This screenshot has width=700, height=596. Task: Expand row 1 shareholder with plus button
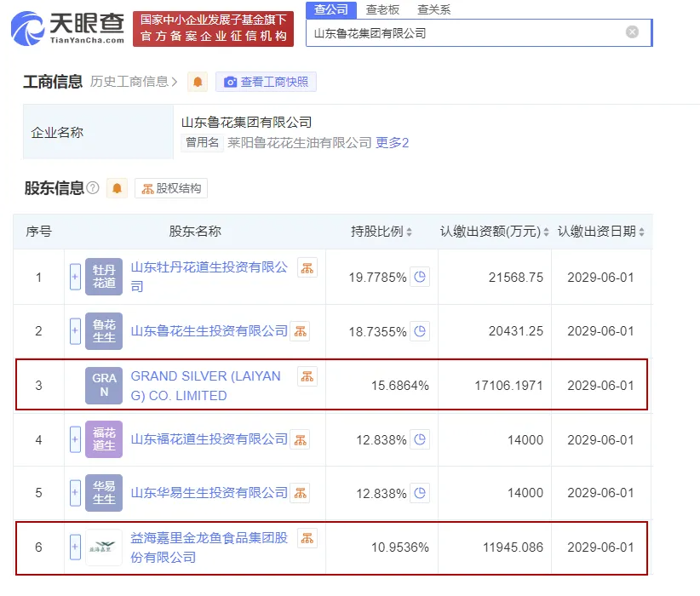click(x=75, y=277)
